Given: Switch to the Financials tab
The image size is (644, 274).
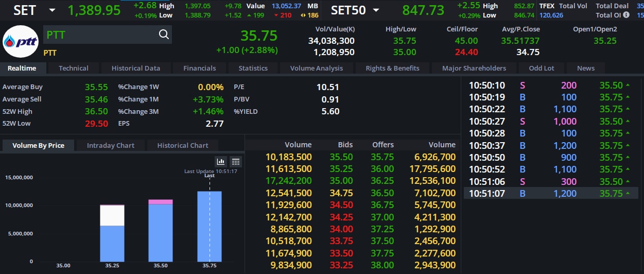Looking at the screenshot, I should 200,68.
